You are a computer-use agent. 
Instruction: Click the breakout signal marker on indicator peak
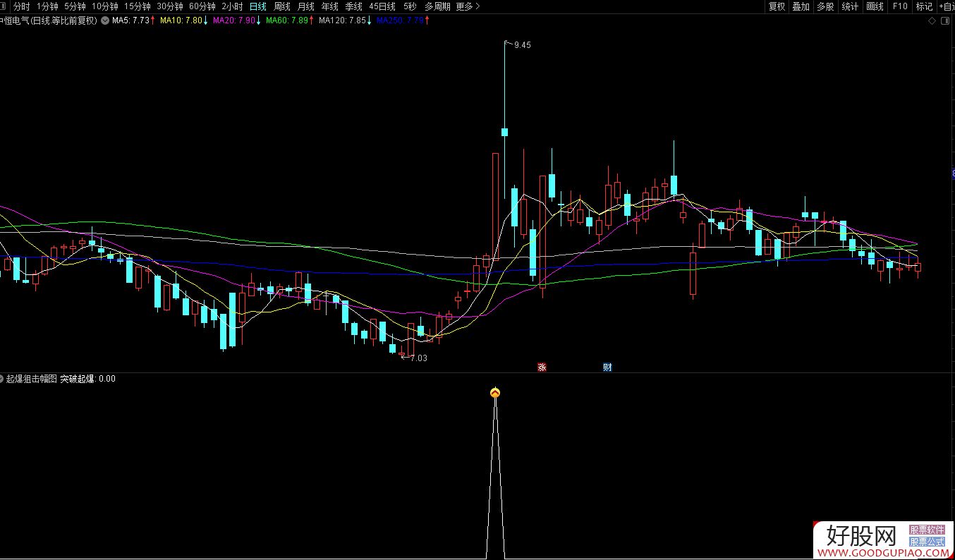click(495, 393)
